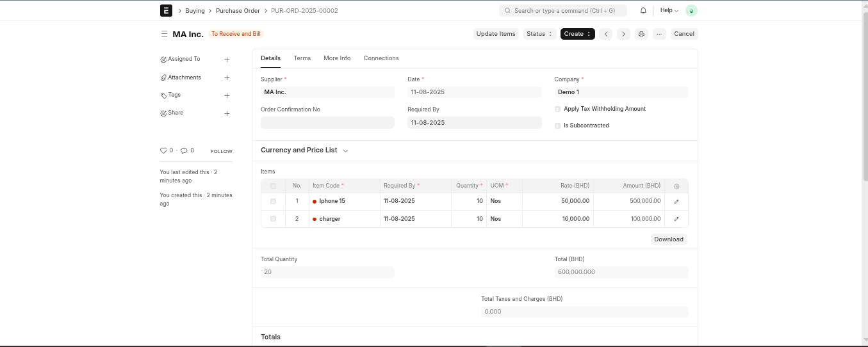Click the search command bar

562,11
